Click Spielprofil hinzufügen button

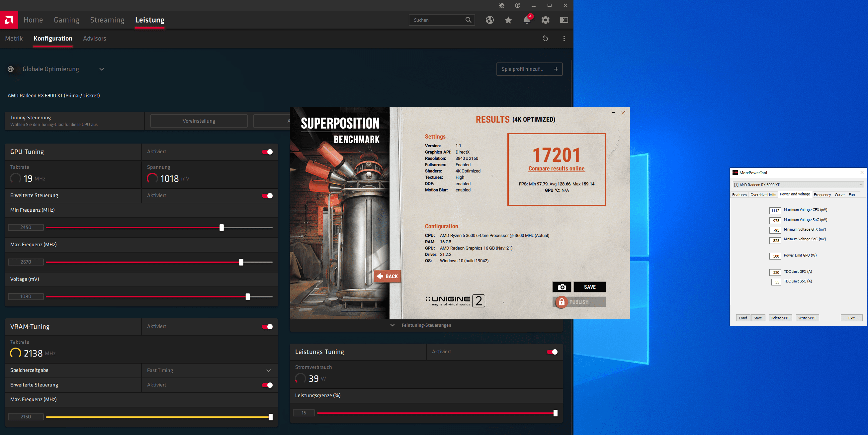[529, 69]
